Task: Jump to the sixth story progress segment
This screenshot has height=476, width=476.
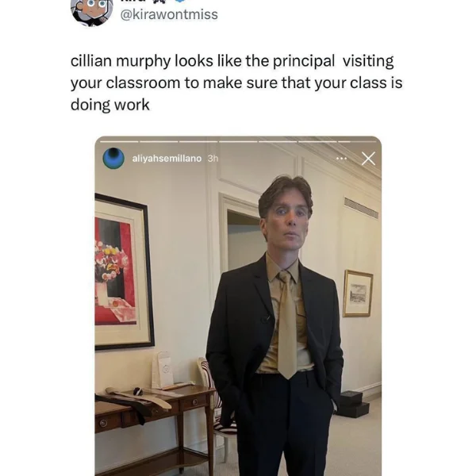Action: (317, 141)
